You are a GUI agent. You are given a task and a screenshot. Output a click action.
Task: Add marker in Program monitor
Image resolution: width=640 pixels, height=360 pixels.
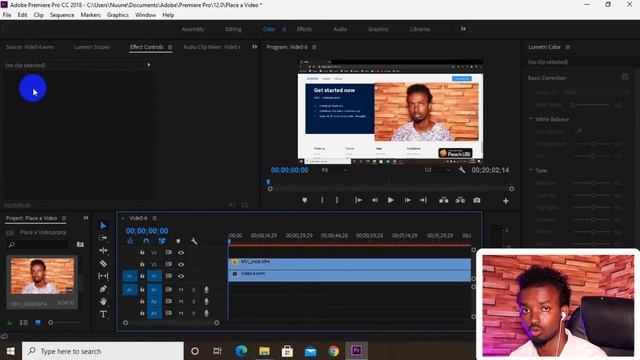304,200
